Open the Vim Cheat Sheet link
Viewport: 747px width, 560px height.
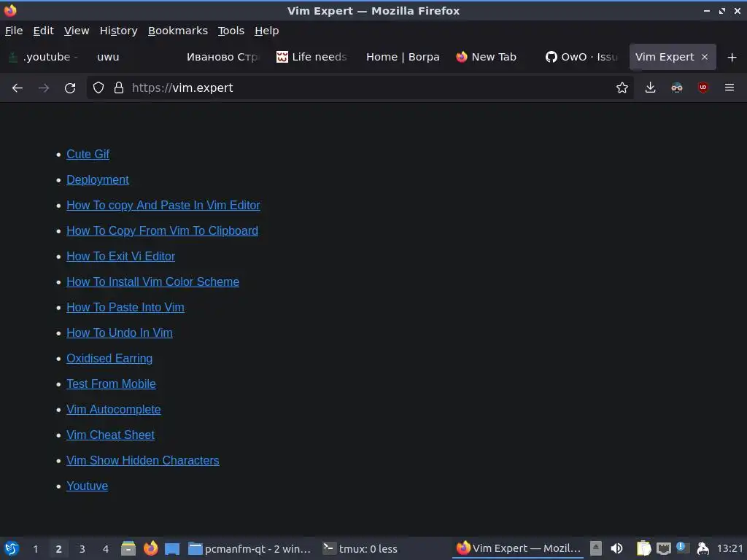click(x=111, y=435)
